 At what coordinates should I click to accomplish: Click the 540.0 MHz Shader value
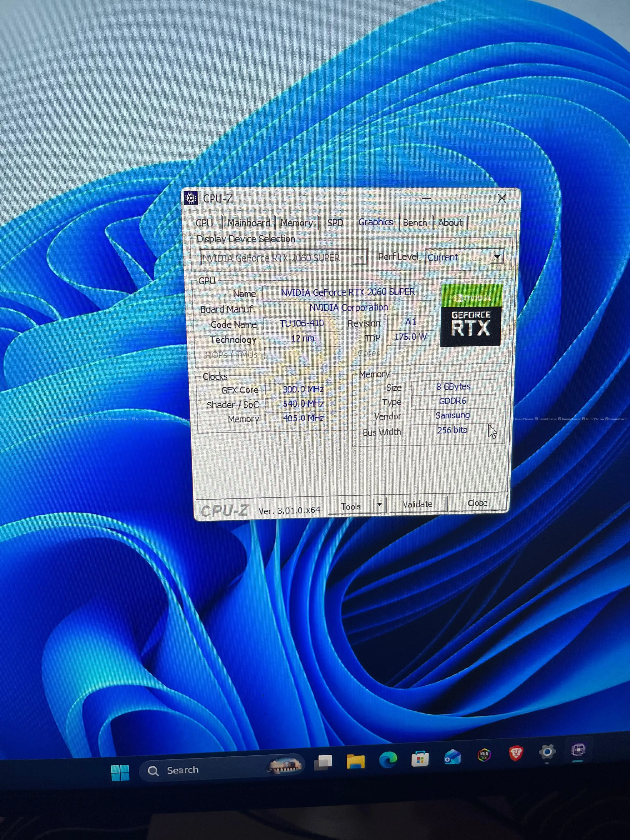[303, 403]
